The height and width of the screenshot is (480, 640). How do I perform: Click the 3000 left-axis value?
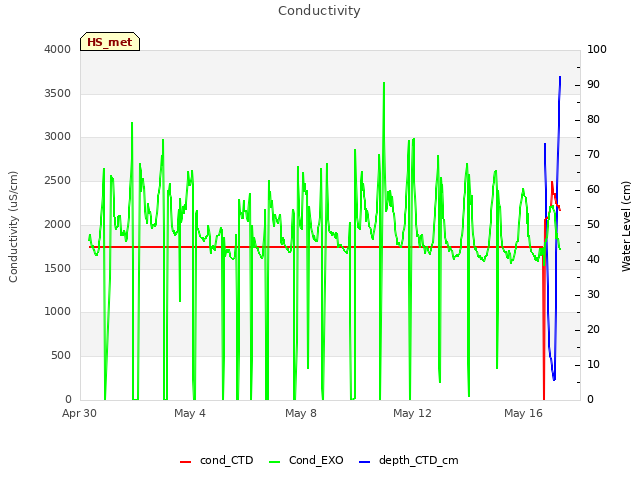point(58,137)
